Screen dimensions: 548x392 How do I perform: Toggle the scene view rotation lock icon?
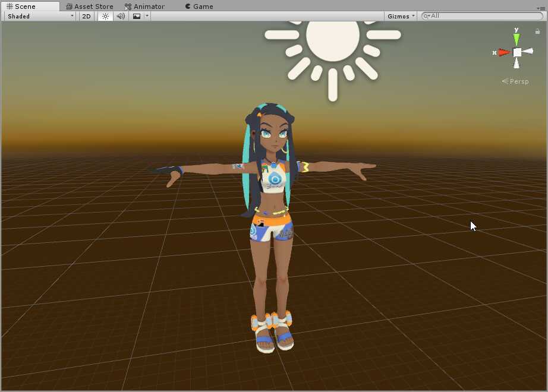(x=538, y=31)
